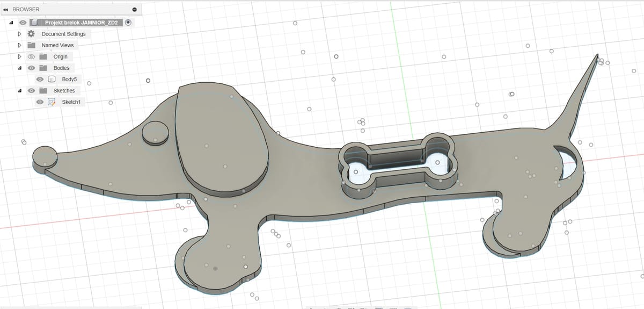Image resolution: width=644 pixels, height=309 pixels.
Task: Hide Body5 using its eye icon
Action: click(40, 79)
